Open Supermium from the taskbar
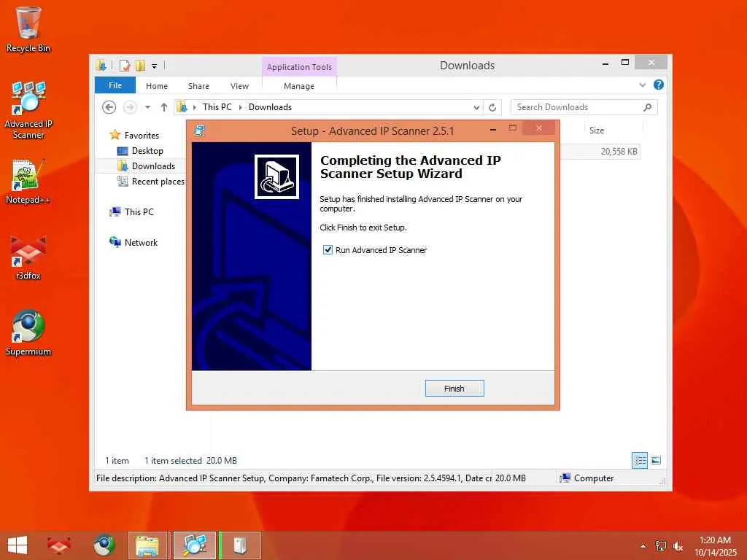The height and width of the screenshot is (560, 747). pyautogui.click(x=104, y=545)
